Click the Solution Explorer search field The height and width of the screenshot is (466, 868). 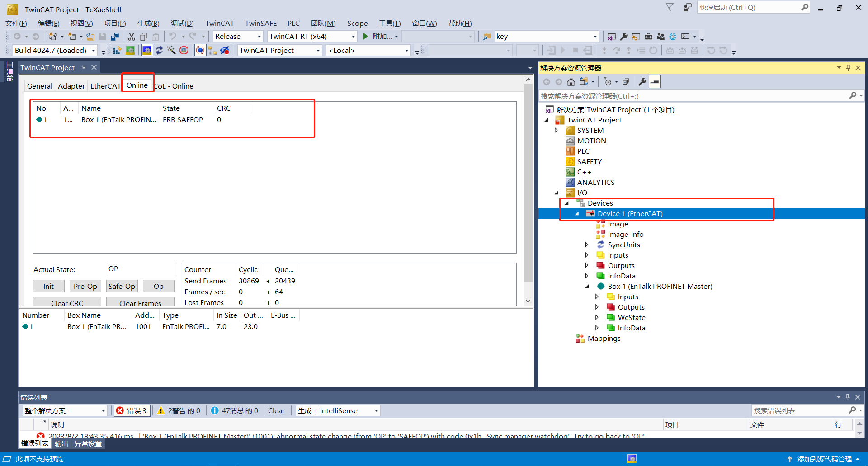point(694,96)
